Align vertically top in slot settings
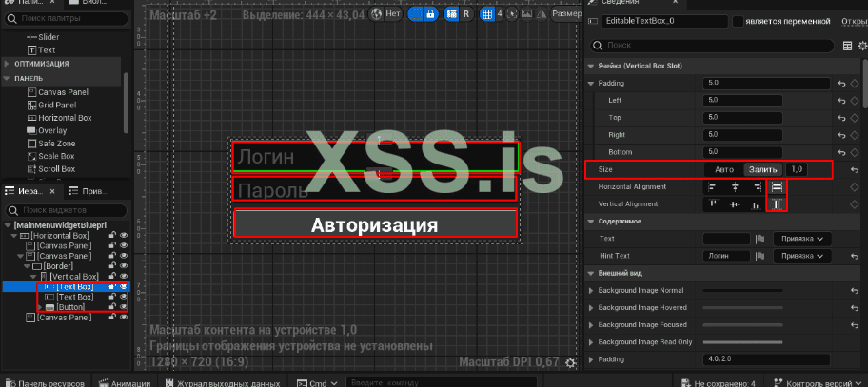 [713, 204]
